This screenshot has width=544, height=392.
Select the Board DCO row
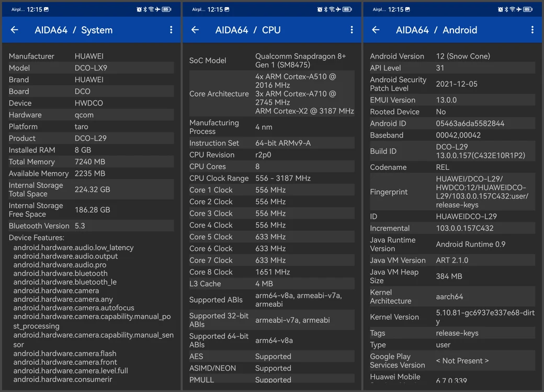pos(91,91)
